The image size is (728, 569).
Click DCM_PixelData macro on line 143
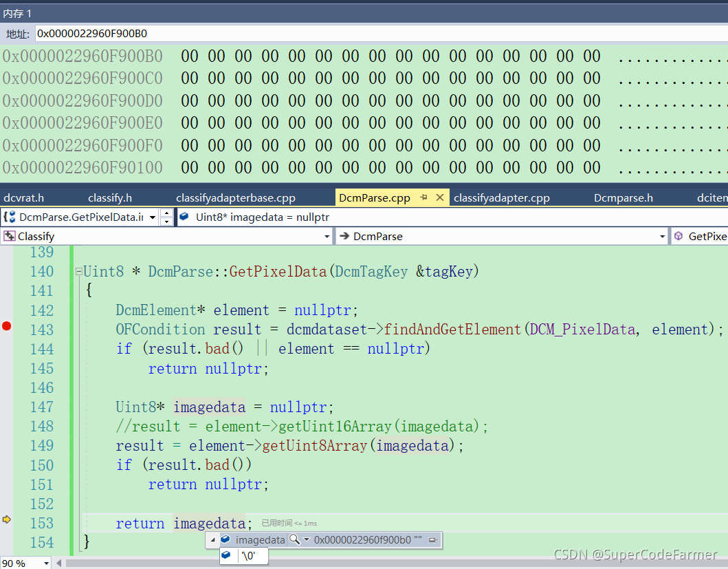[582, 330]
